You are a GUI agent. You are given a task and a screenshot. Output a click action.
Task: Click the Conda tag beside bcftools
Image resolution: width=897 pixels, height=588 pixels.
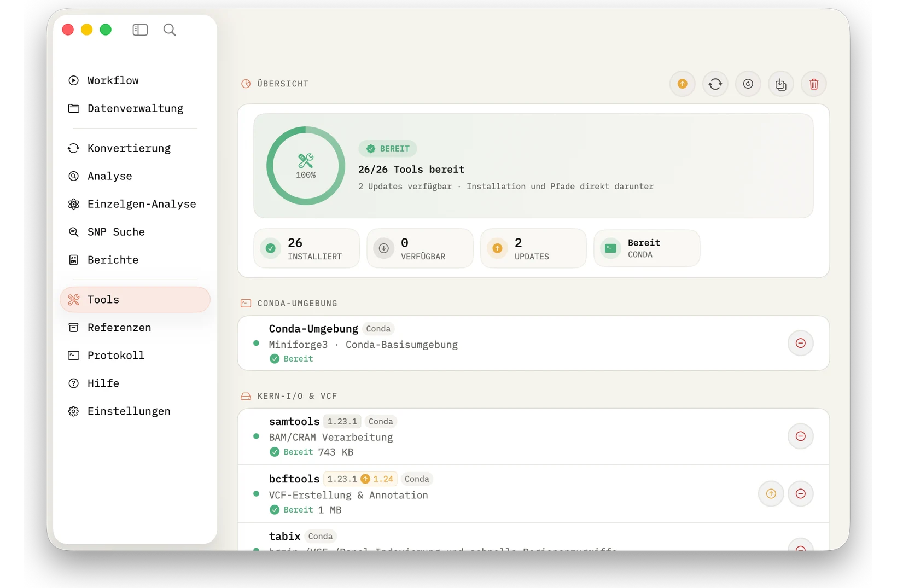point(417,479)
